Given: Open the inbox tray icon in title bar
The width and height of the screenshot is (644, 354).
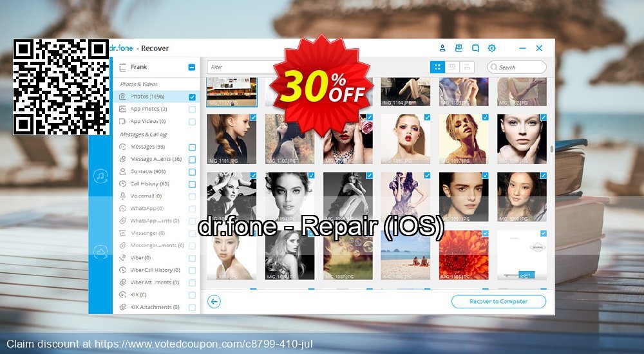Looking at the screenshot, I should pyautogui.click(x=459, y=48).
